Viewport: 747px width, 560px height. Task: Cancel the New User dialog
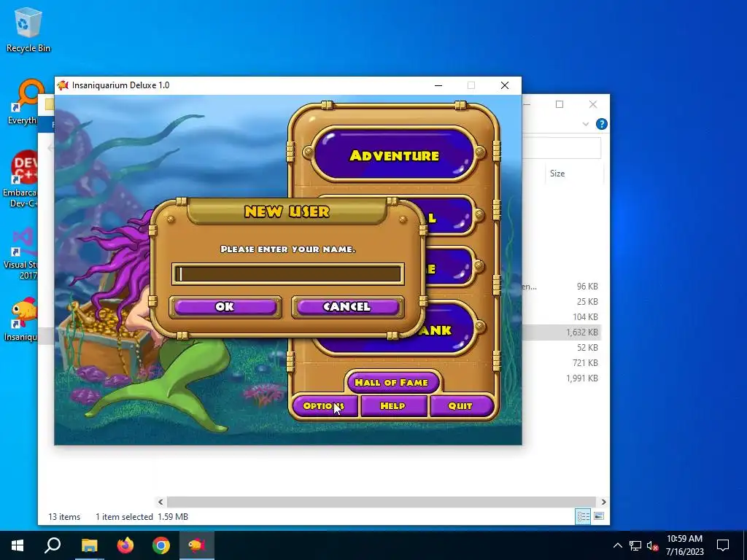pos(347,307)
